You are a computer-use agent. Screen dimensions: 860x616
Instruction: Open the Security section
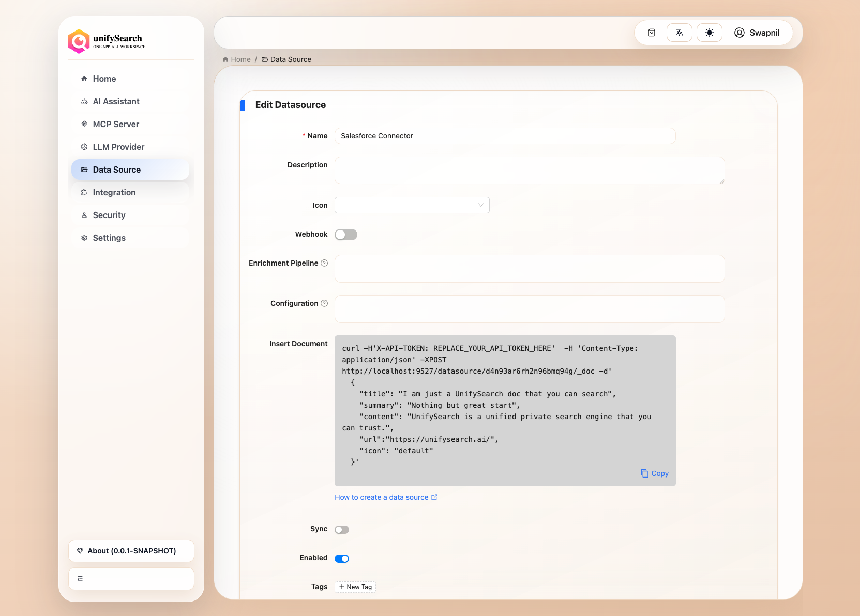(109, 215)
